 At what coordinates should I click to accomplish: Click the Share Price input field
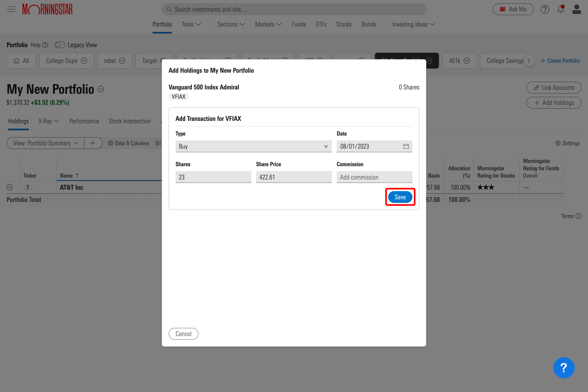[294, 177]
